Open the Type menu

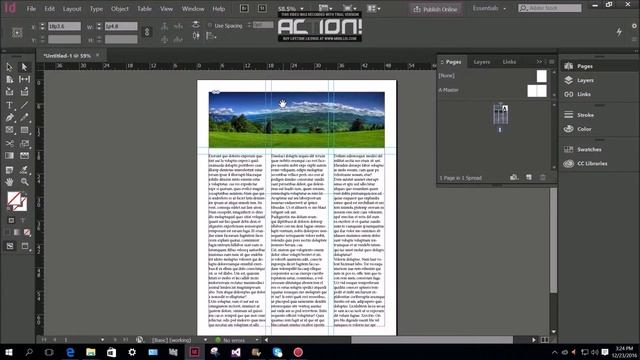pyautogui.click(x=96, y=9)
